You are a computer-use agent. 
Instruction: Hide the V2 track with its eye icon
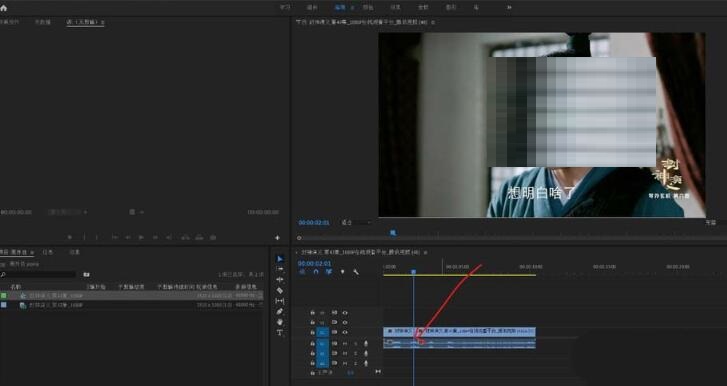coord(345,322)
